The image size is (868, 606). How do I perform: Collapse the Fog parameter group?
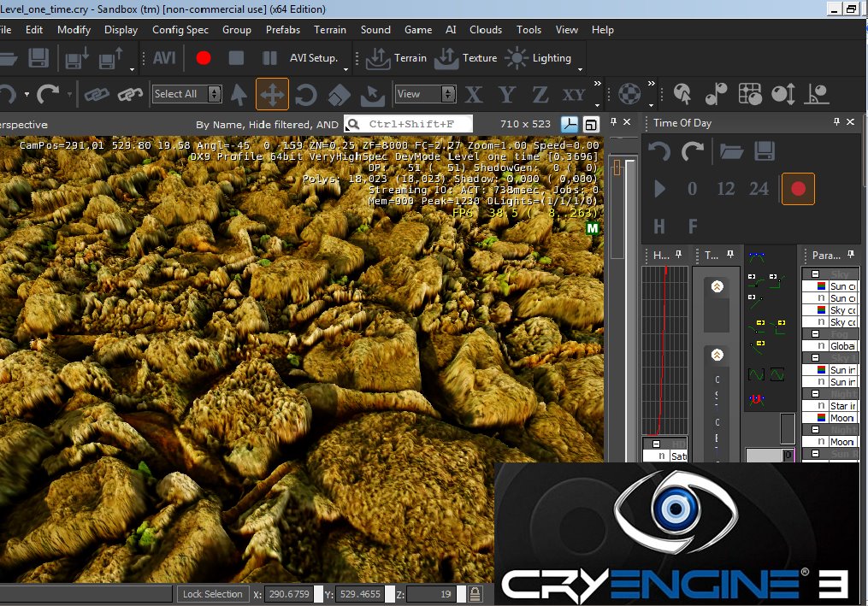point(815,333)
